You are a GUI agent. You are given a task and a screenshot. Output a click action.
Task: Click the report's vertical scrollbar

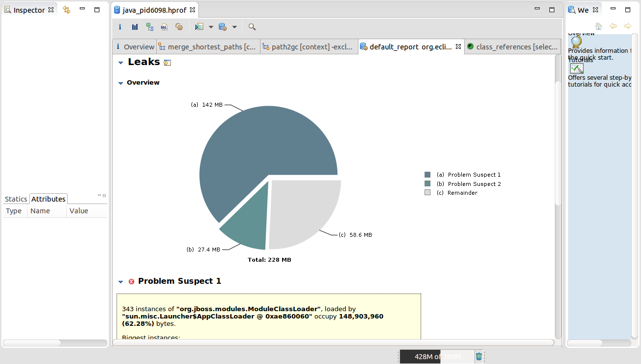point(558,143)
